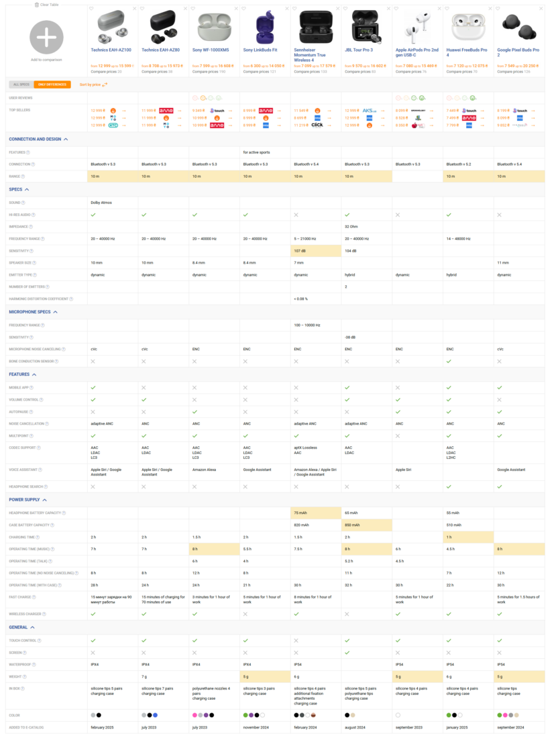Collapse the Microphone Specs section

[56, 312]
